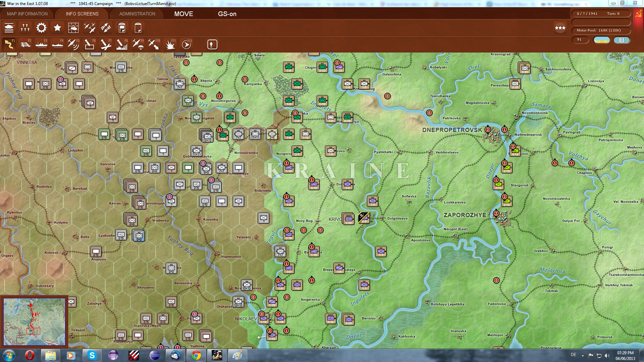This screenshot has width=644, height=362.
Task: Select the black-yellow striped unit near Dolgintsevo
Action: coord(364,218)
